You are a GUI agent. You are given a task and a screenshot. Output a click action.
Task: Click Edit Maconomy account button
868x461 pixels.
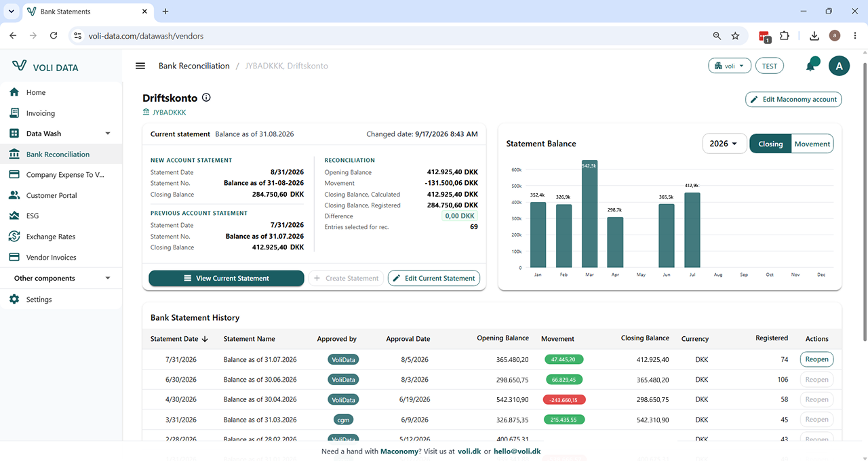793,99
